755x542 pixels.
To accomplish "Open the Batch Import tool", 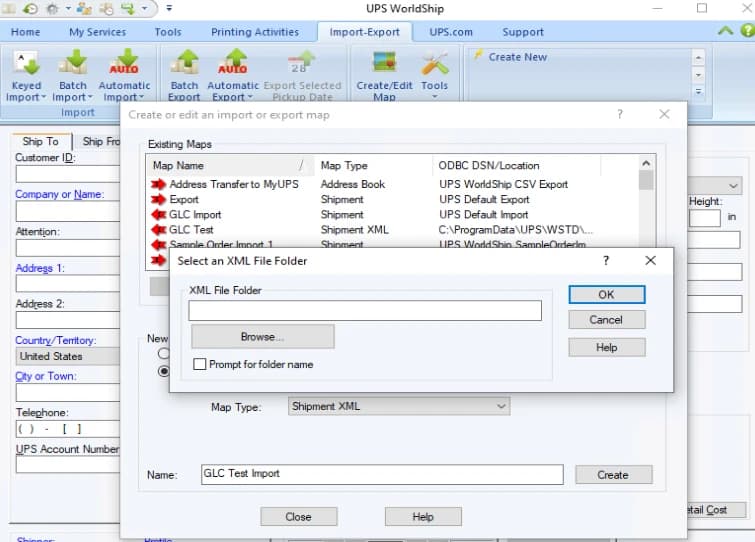I will pos(73,76).
